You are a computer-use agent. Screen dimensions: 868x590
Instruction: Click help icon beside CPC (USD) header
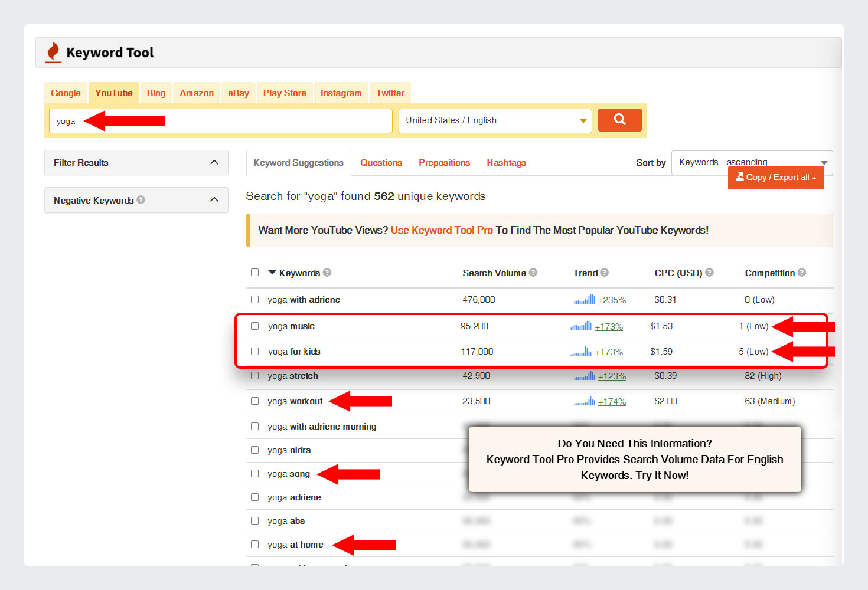pyautogui.click(x=710, y=273)
